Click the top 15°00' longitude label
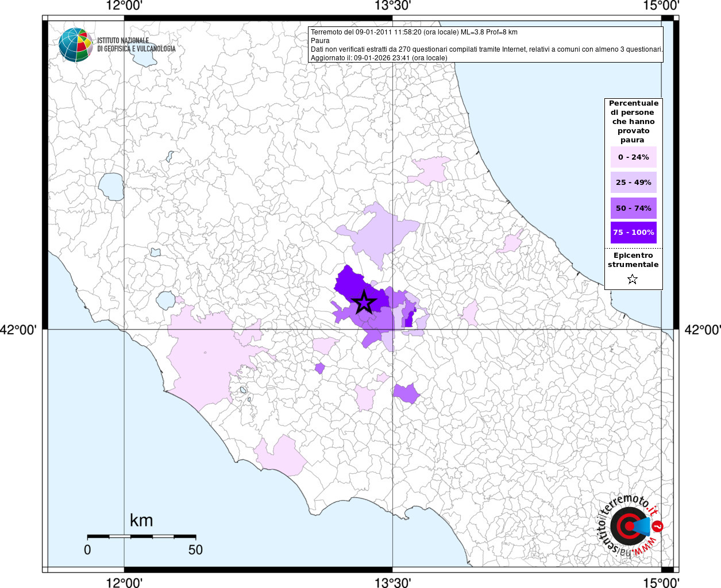 [661, 6]
